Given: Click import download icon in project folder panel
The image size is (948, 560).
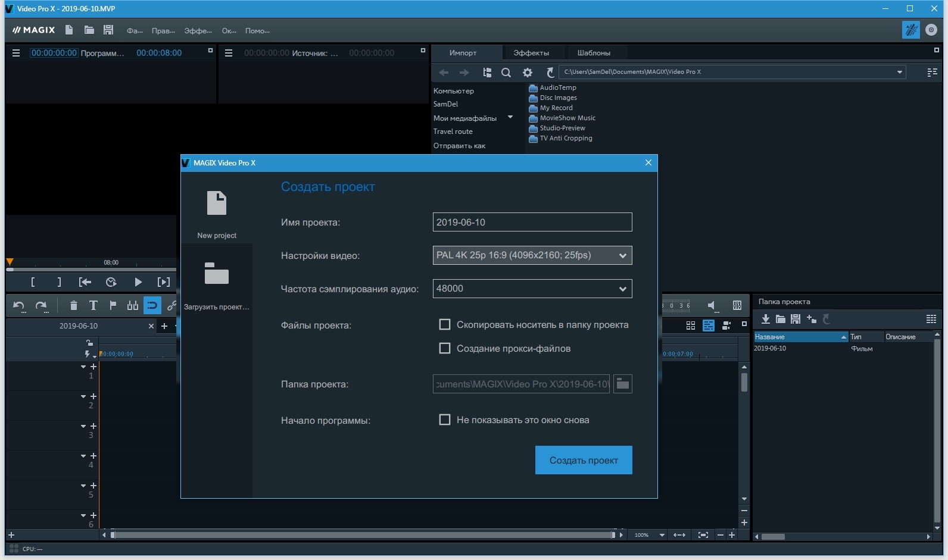Looking at the screenshot, I should (766, 319).
